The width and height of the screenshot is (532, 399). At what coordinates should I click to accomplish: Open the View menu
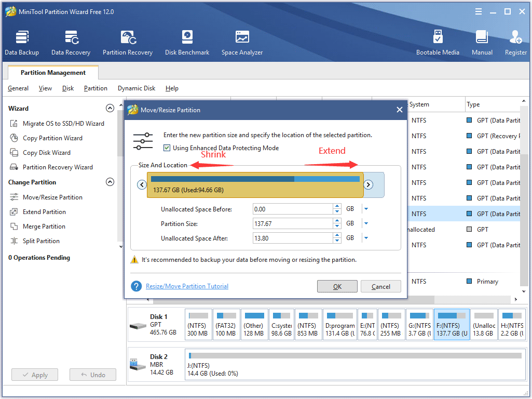[45, 88]
